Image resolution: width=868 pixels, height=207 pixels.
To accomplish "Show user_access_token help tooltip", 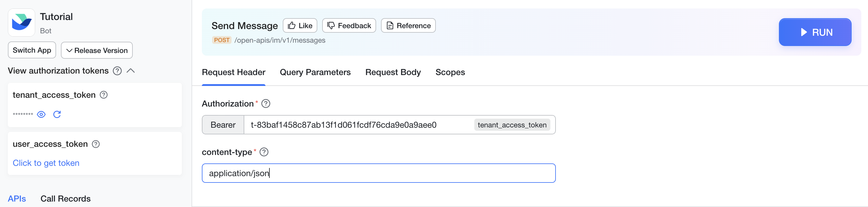I will click(x=96, y=144).
